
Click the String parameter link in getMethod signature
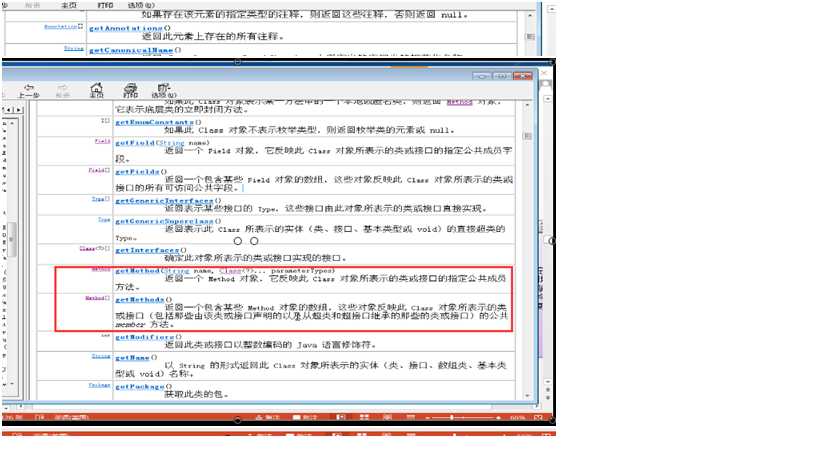177,271
